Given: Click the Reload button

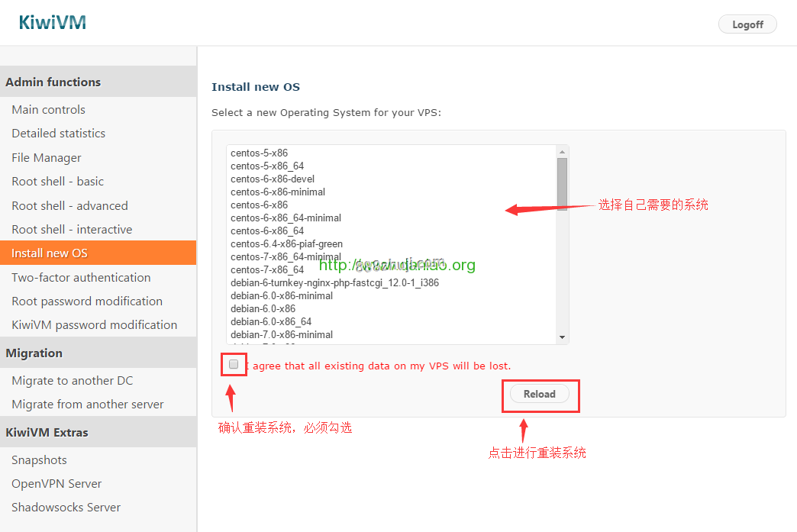Looking at the screenshot, I should click(539, 394).
